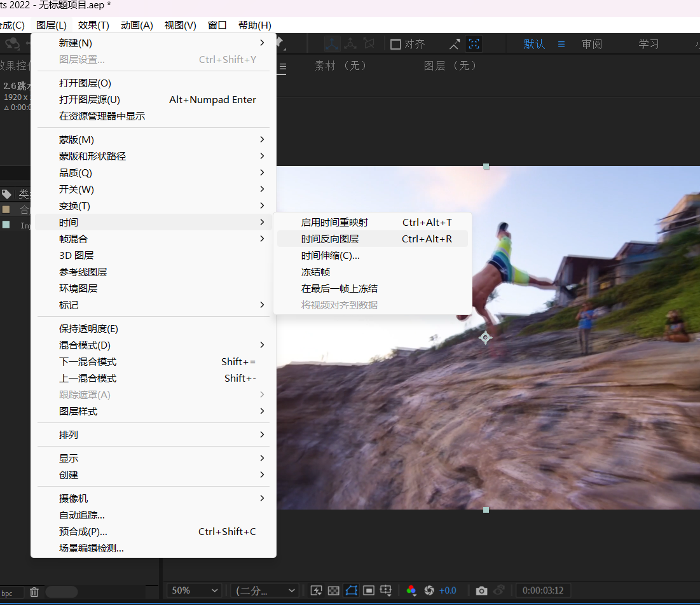
Task: Click the top center layer bounding handle
Action: point(486,167)
